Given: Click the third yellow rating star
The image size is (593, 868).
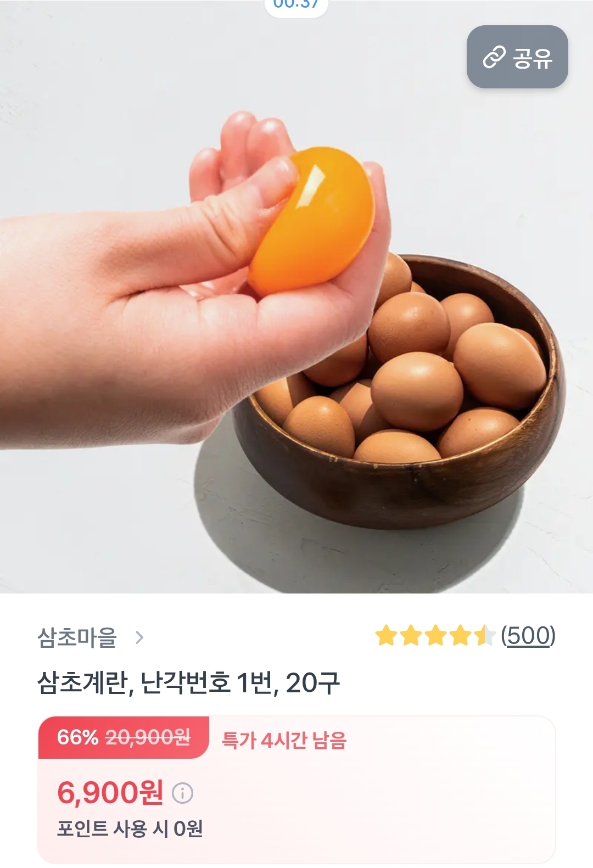Looking at the screenshot, I should [435, 636].
